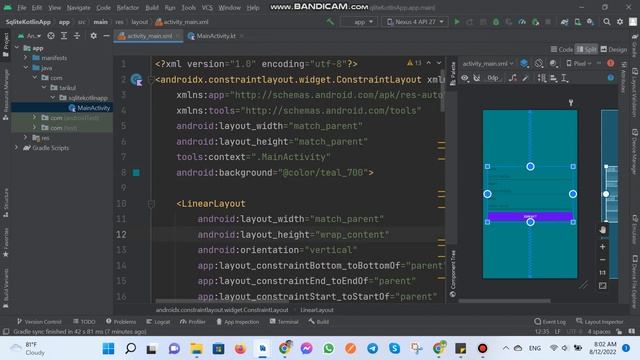Viewport: 640px width, 360px height.
Task: Expand the manifests folder
Action: [26, 58]
